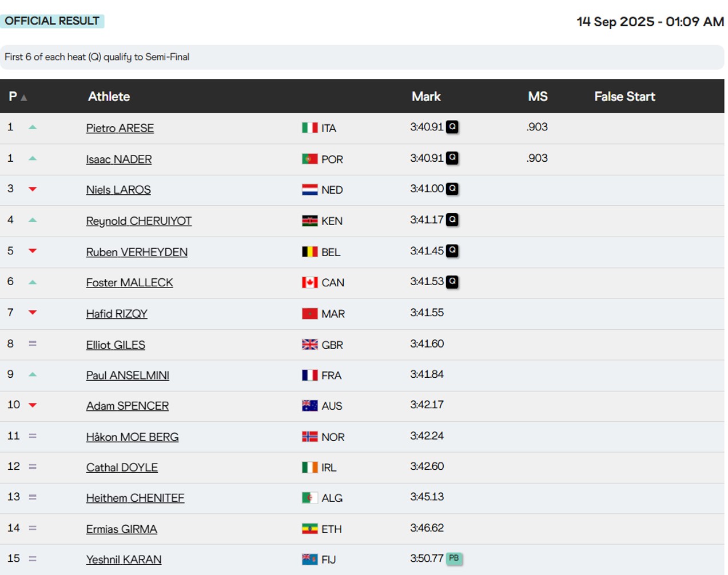The width and height of the screenshot is (728, 575).
Task: Click the Q badge for Foster Malleck
Action: (x=452, y=282)
